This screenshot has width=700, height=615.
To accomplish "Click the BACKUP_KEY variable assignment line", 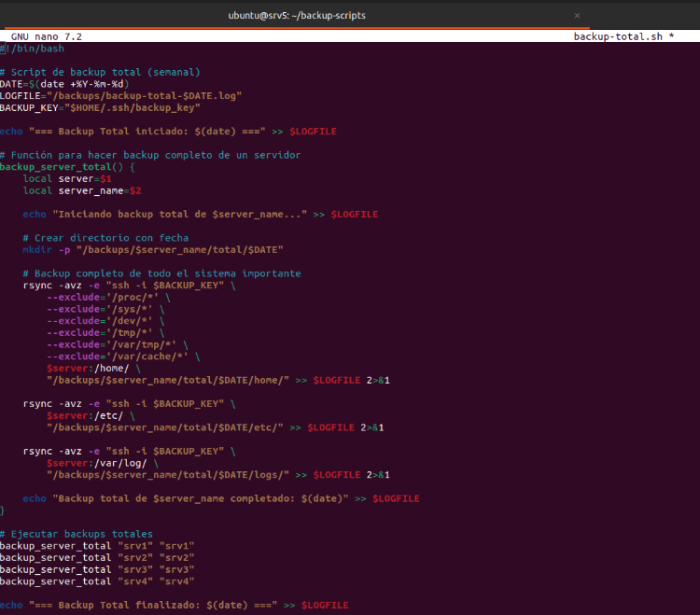I will coord(100,107).
